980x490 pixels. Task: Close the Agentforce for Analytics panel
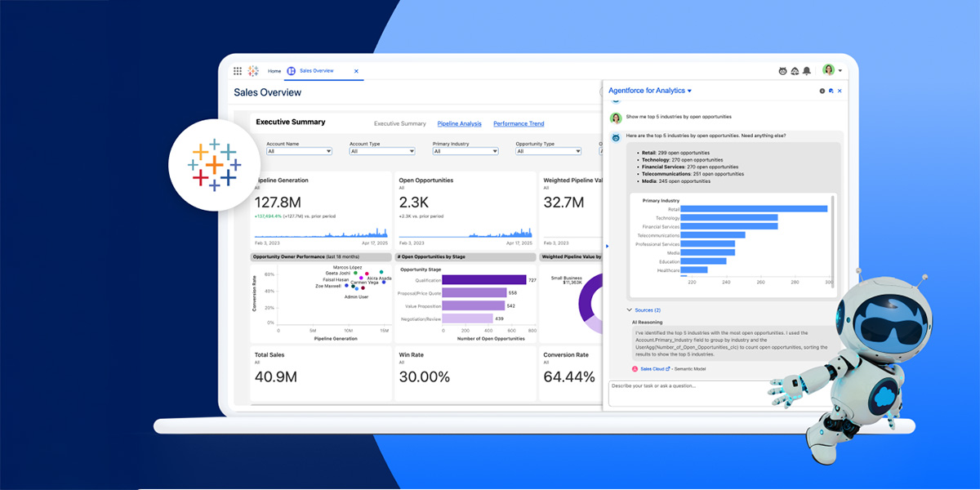pos(840,91)
